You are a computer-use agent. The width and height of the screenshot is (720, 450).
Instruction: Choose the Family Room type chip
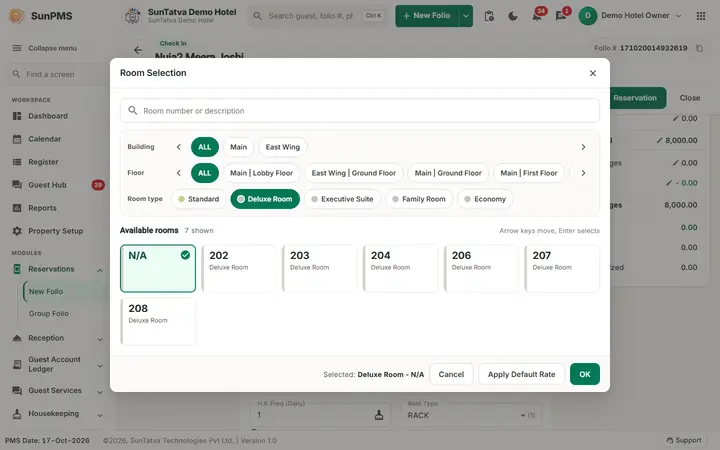point(419,199)
